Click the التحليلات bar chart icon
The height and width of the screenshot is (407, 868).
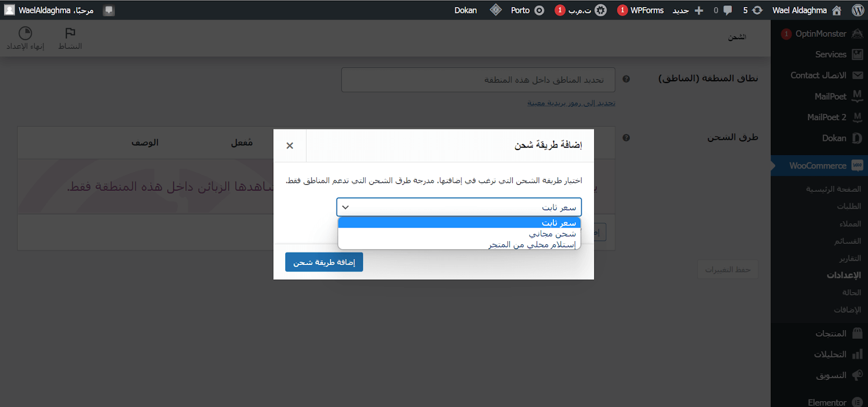[x=857, y=354]
